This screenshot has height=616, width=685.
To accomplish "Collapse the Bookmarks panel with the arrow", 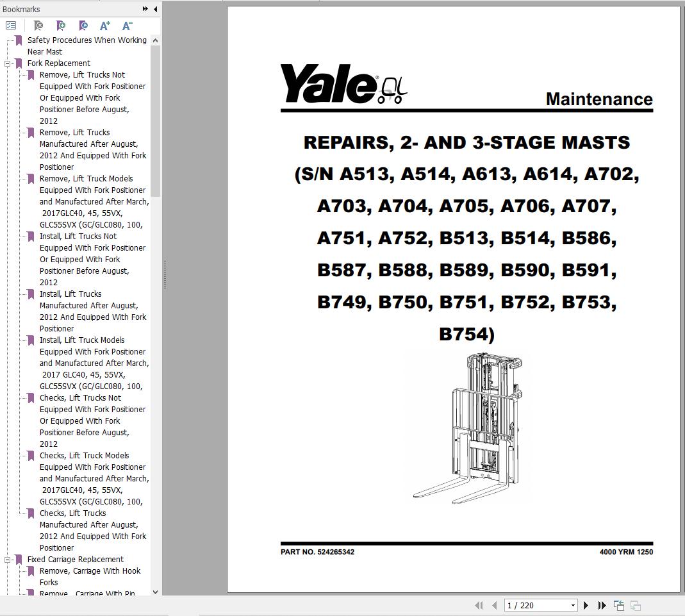I will tap(154, 9).
